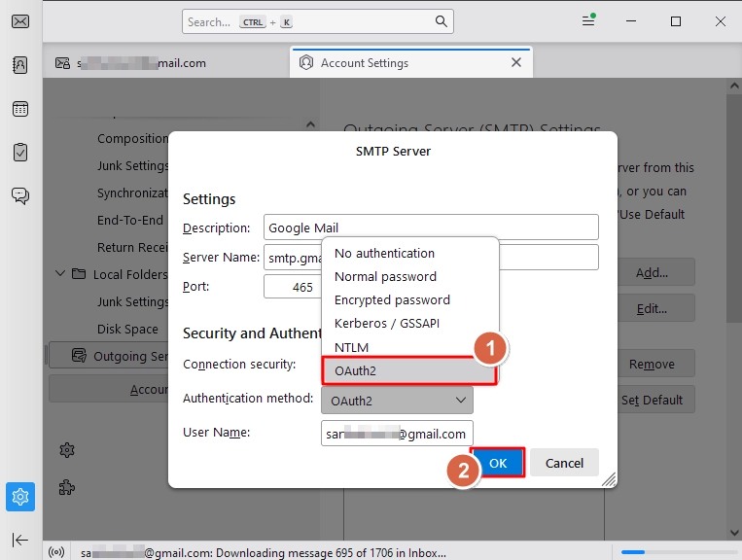The height and width of the screenshot is (560, 742).
Task: Click the Remove server button
Action: 656,364
